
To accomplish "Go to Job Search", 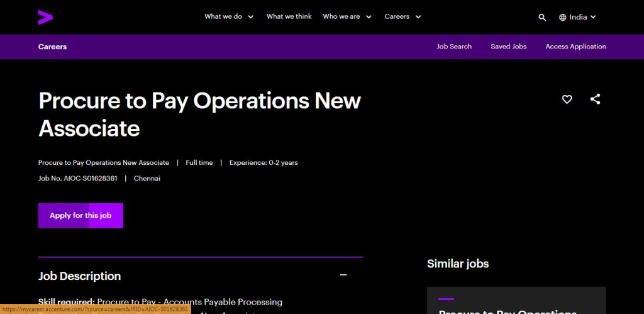I will [x=454, y=47].
